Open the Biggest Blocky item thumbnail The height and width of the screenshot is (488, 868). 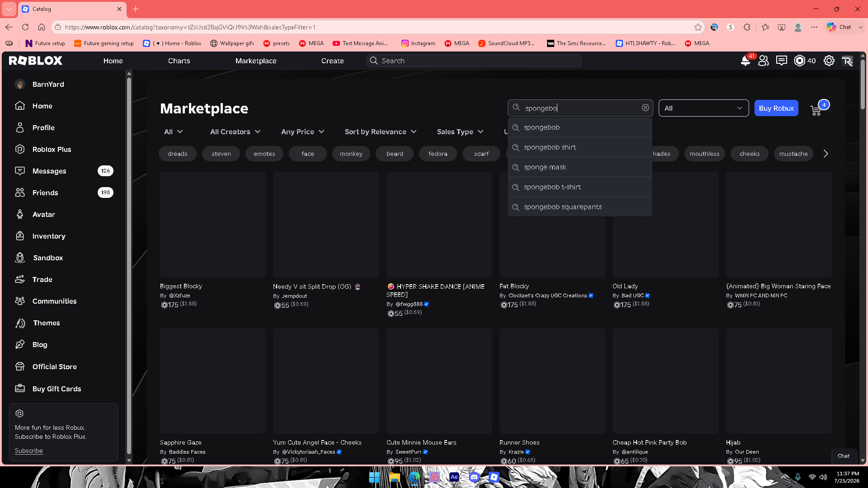coord(213,225)
